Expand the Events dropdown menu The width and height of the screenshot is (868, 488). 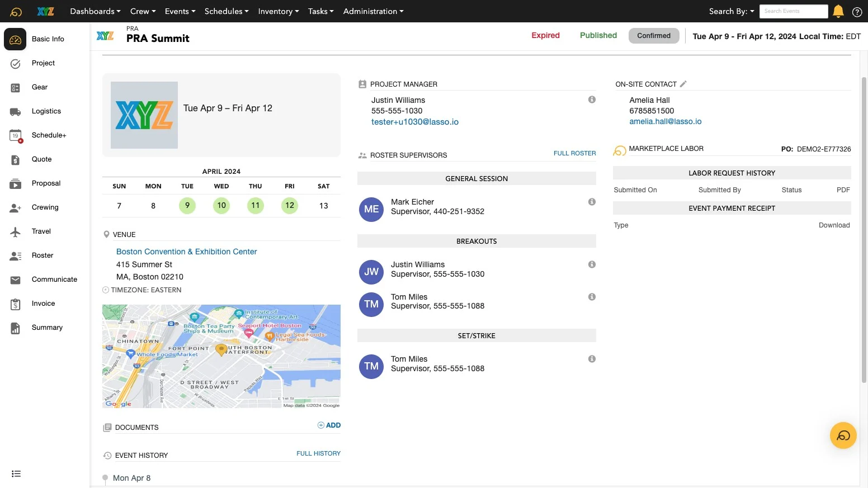(x=180, y=11)
